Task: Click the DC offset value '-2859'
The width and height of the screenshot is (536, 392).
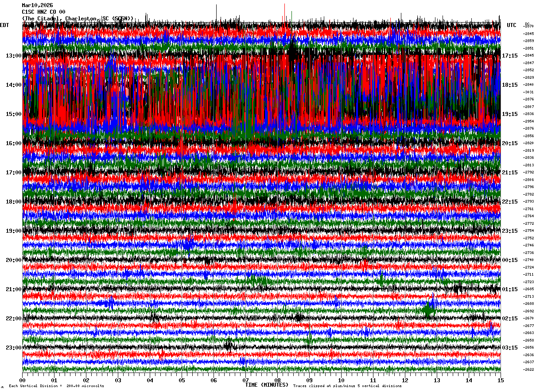Action: (x=529, y=41)
